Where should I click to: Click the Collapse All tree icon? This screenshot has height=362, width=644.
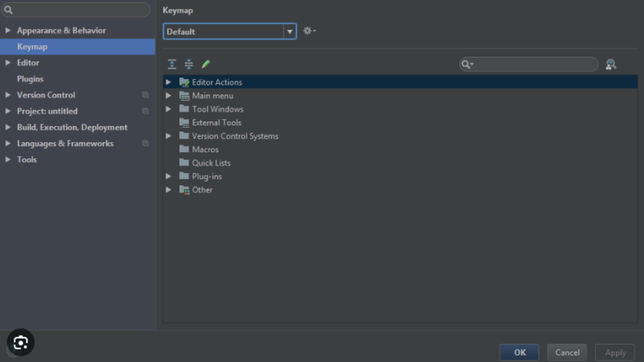189,64
